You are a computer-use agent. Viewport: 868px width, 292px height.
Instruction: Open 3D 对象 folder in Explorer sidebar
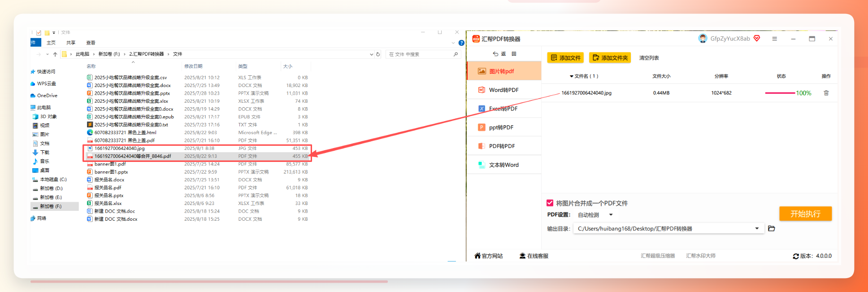44,117
